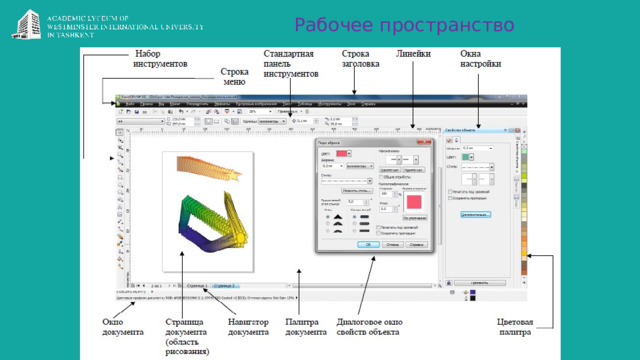Click the Отмена button in the pen dialog

point(393,244)
